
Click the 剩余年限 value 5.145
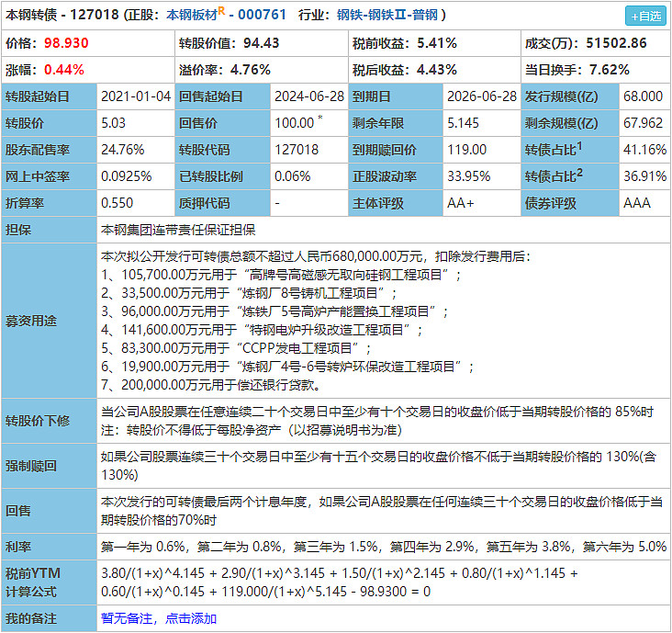pyautogui.click(x=463, y=123)
